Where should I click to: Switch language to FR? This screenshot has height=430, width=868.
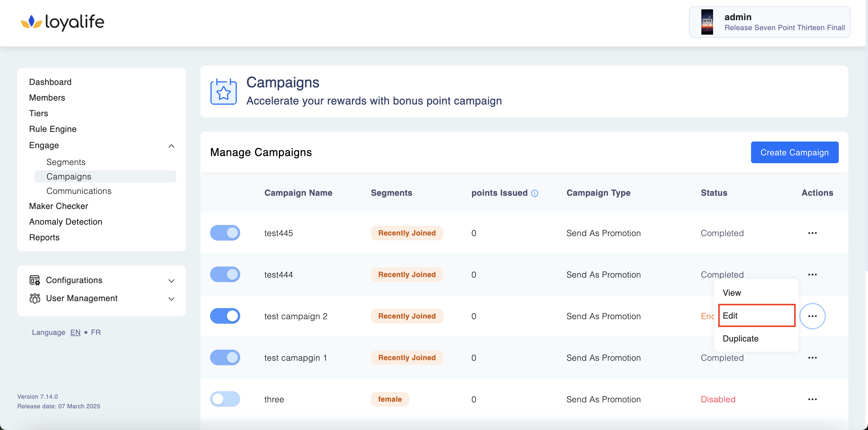click(x=96, y=332)
